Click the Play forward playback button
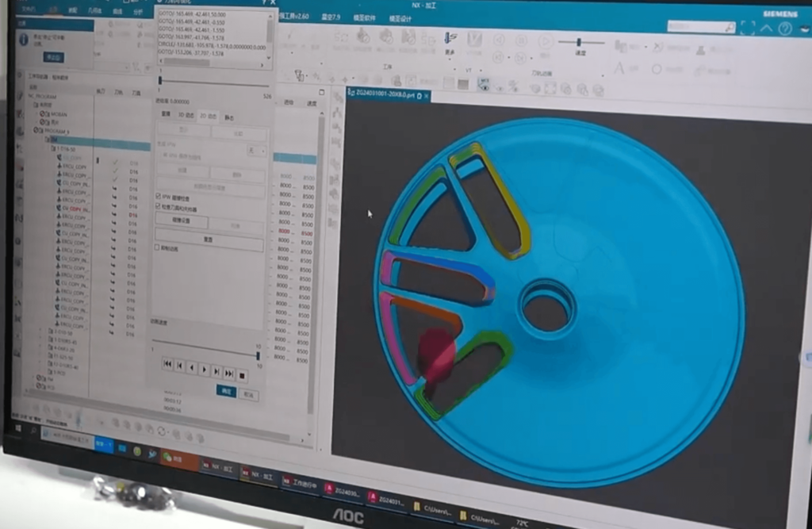Image resolution: width=812 pixels, height=529 pixels. [x=204, y=370]
